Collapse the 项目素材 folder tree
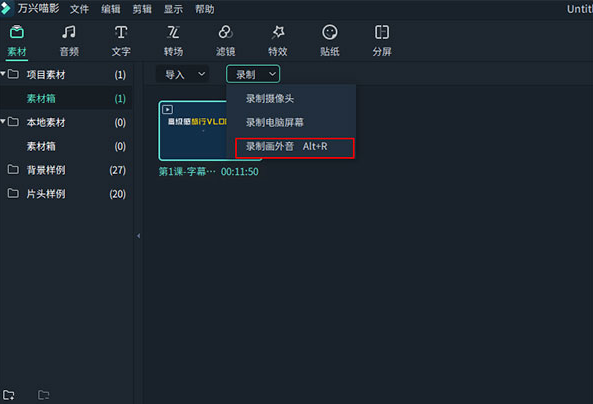Image resolution: width=593 pixels, height=404 pixels. coord(3,73)
